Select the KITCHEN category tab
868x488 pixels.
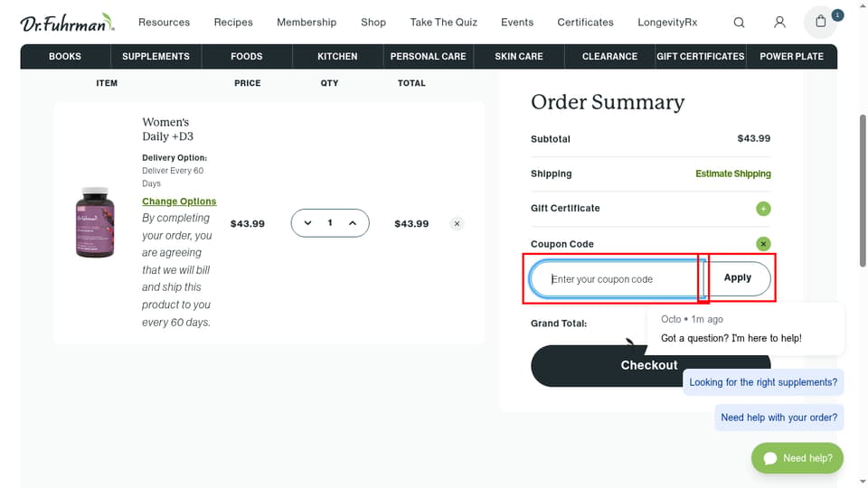(x=337, y=56)
